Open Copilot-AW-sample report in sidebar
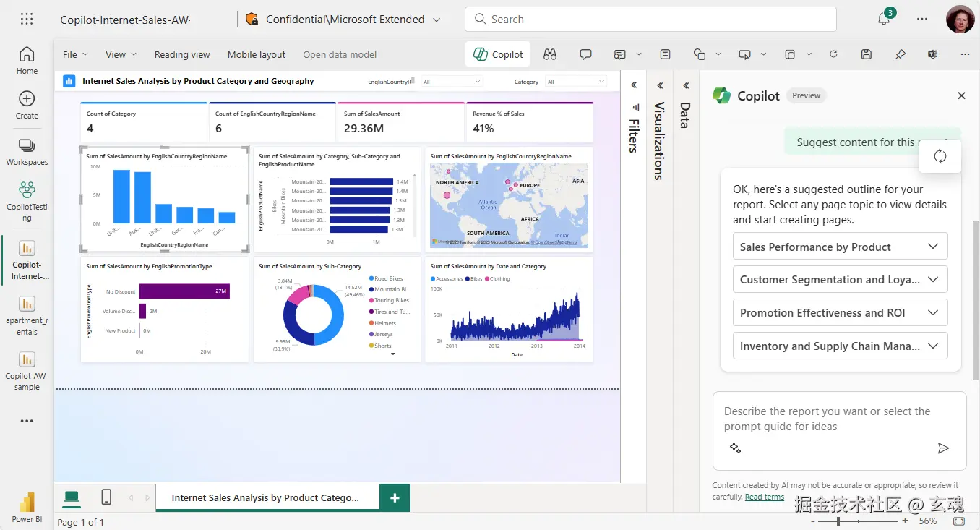 tap(27, 371)
